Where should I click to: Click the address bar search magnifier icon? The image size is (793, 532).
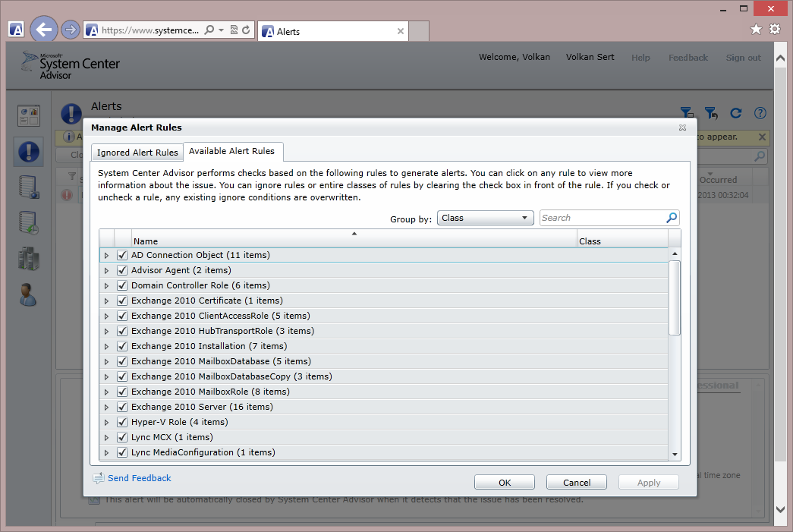[x=209, y=30]
